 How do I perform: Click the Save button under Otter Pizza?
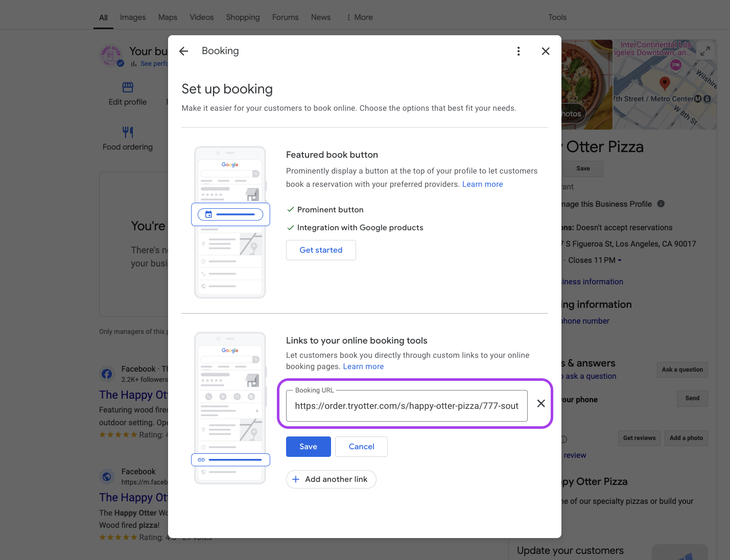tap(583, 169)
